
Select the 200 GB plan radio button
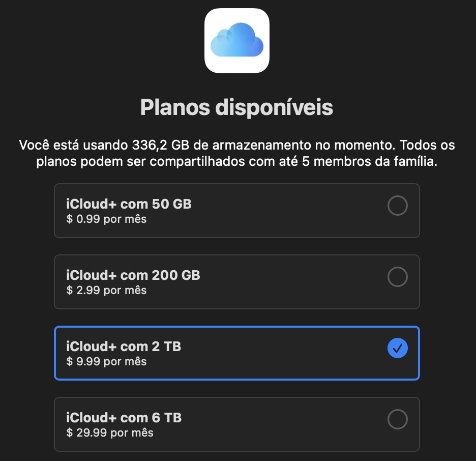tap(398, 277)
